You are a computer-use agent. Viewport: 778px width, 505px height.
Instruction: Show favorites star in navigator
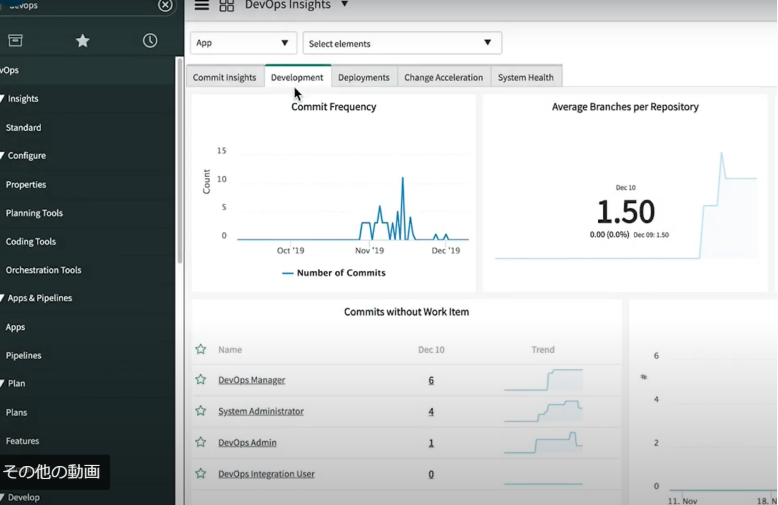82,40
